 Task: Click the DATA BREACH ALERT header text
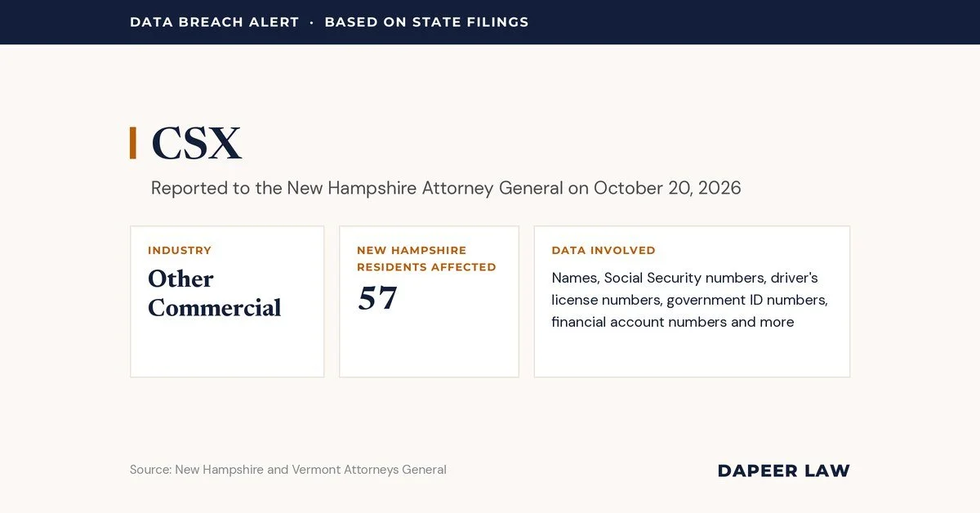tap(214, 22)
